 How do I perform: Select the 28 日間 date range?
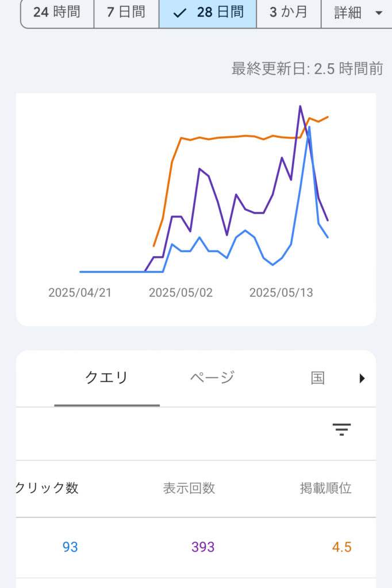(207, 13)
